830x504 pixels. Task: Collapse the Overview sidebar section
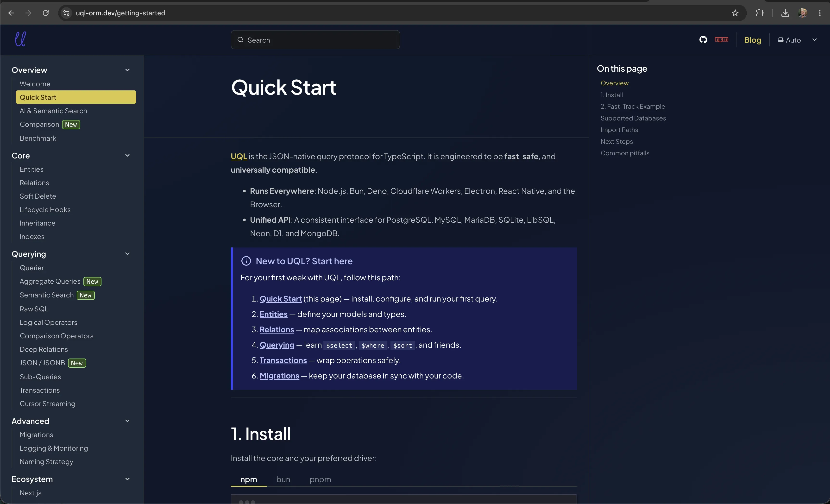127,70
